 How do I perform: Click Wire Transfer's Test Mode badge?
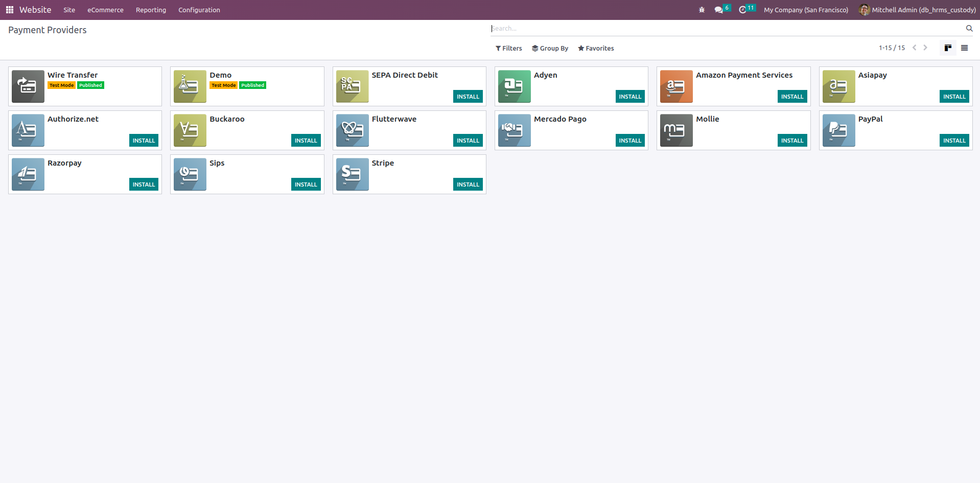click(x=62, y=85)
